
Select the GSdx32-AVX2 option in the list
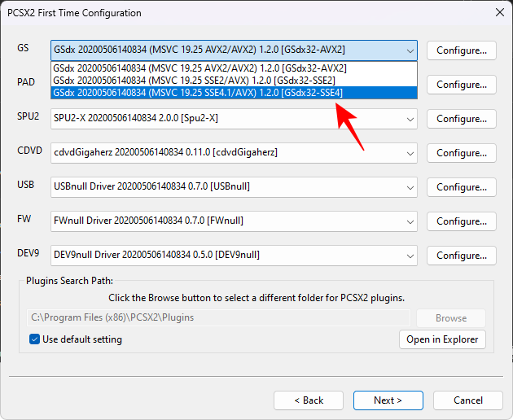tap(234, 68)
